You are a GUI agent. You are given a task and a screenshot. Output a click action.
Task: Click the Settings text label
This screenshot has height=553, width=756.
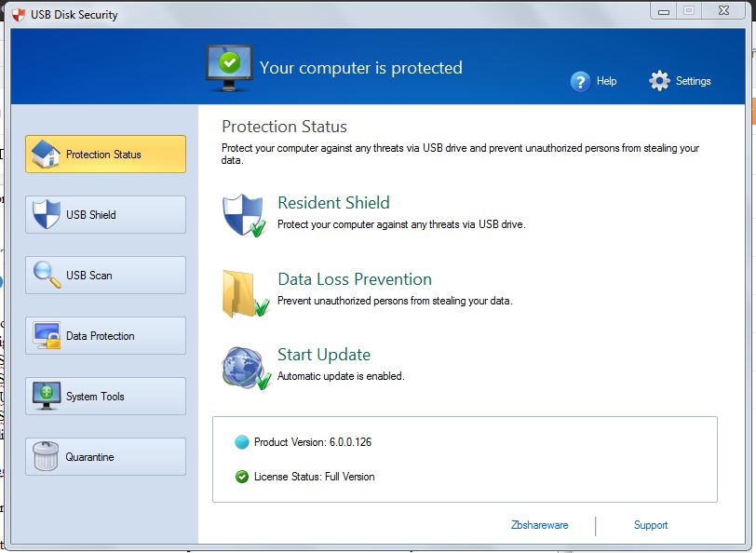694,81
